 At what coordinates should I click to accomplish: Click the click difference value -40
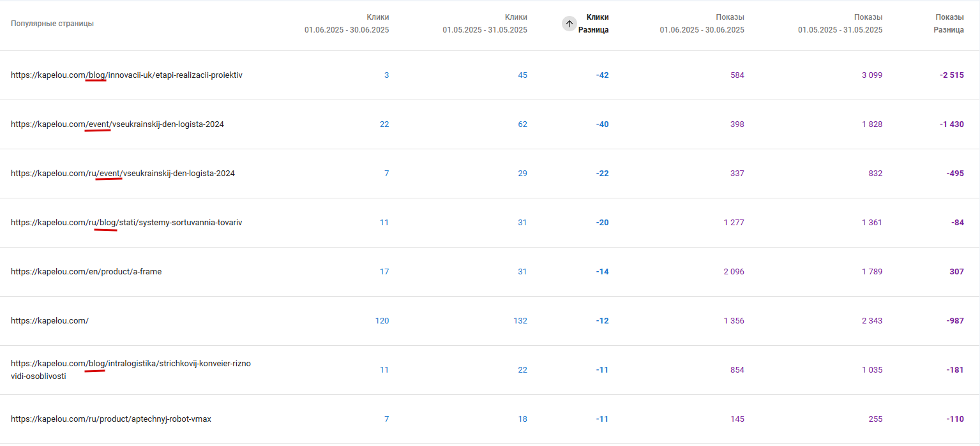pyautogui.click(x=602, y=124)
